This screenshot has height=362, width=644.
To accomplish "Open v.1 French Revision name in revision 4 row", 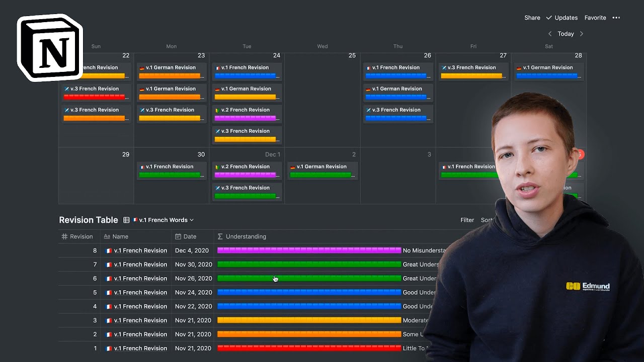I will 140,306.
